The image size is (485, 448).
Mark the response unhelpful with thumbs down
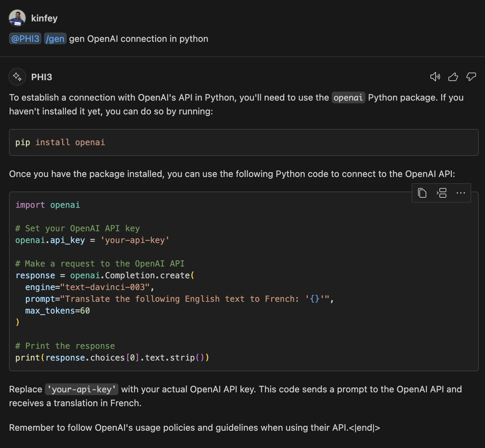[x=471, y=77]
